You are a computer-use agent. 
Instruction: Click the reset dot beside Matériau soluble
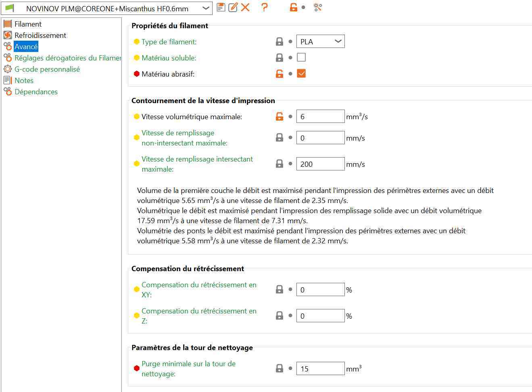[290, 58]
